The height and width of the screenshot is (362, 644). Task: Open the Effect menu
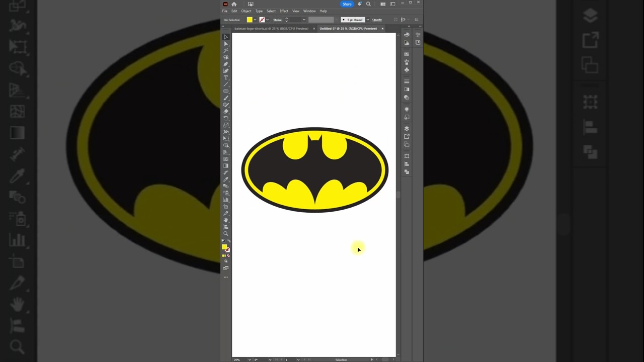click(x=284, y=11)
